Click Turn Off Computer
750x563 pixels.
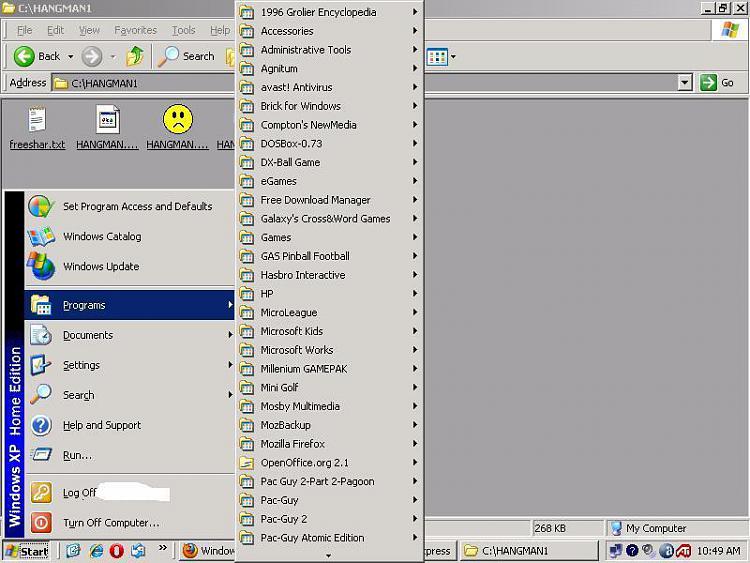(x=129, y=523)
